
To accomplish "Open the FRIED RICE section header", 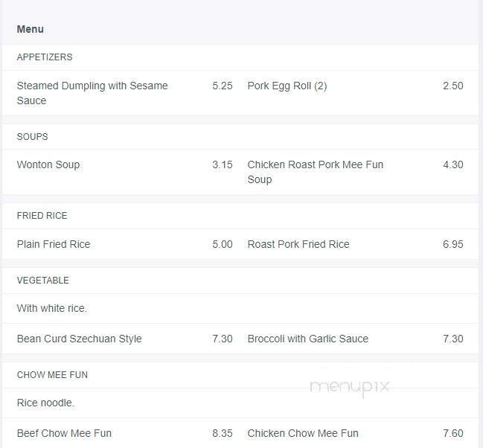I will 42,216.
